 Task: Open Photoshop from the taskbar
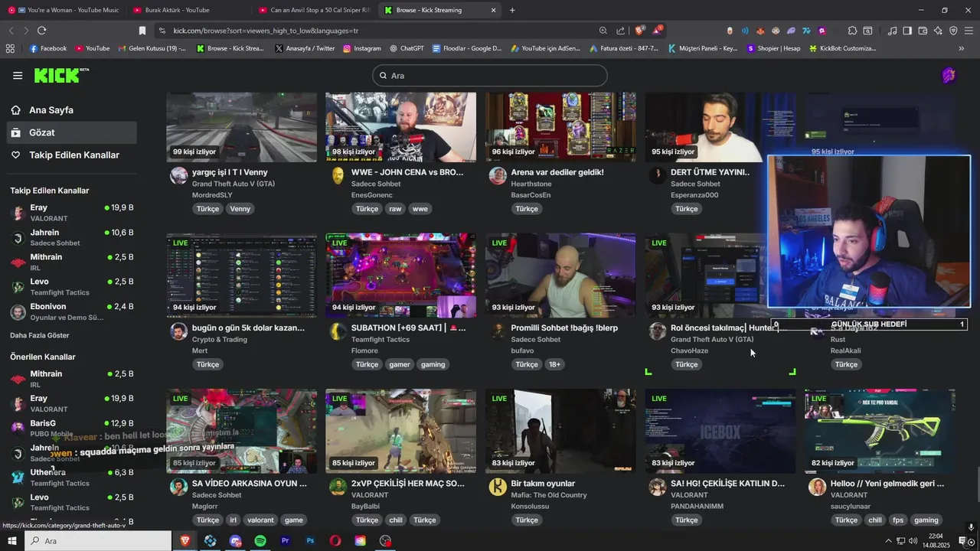click(310, 541)
